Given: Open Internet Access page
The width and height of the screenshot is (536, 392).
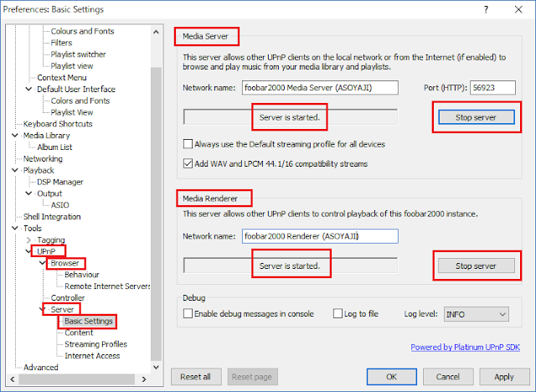Looking at the screenshot, I should click(92, 356).
